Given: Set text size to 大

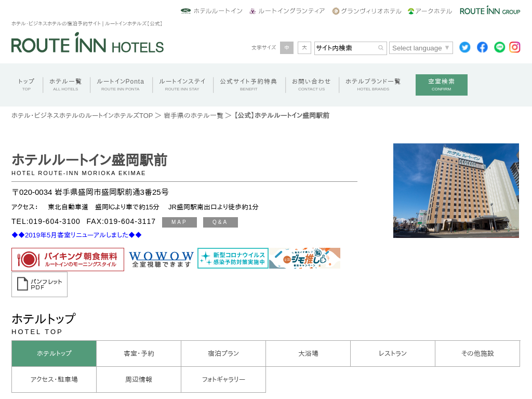Looking at the screenshot, I should pos(304,48).
